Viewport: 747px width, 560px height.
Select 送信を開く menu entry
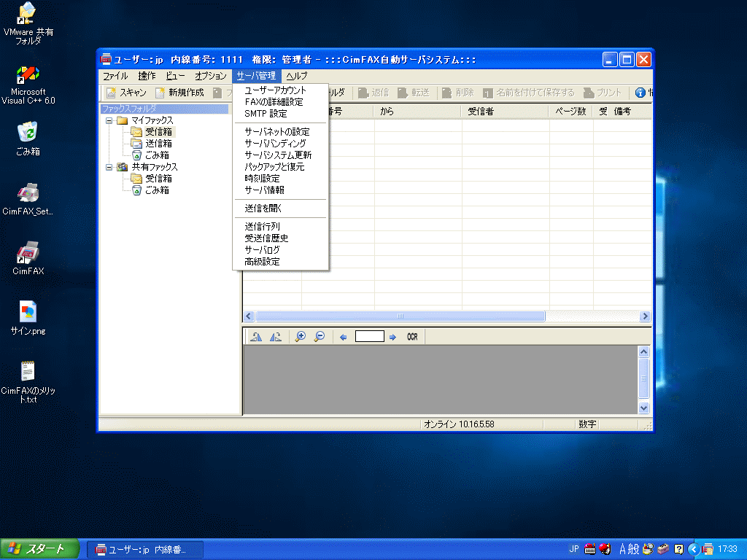281,209
